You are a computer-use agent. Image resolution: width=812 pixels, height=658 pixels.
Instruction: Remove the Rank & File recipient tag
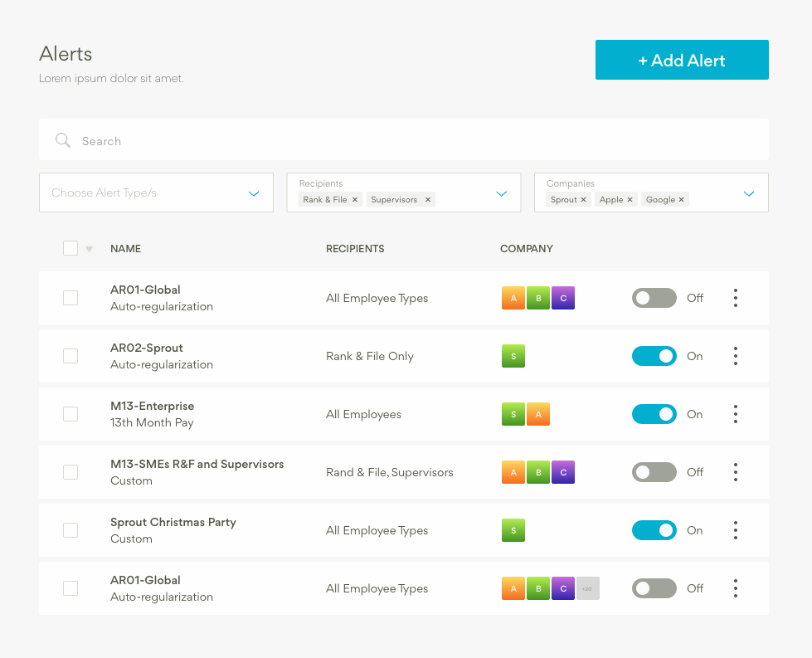pos(355,200)
